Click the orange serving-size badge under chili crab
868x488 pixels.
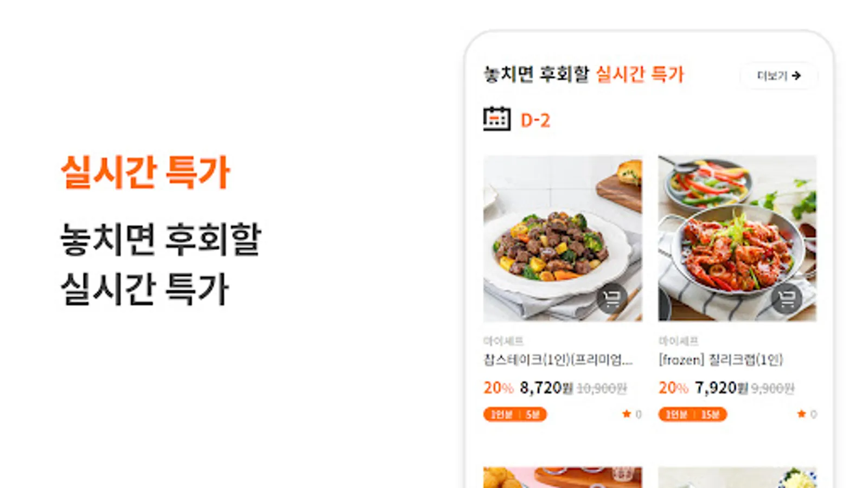[x=693, y=414]
